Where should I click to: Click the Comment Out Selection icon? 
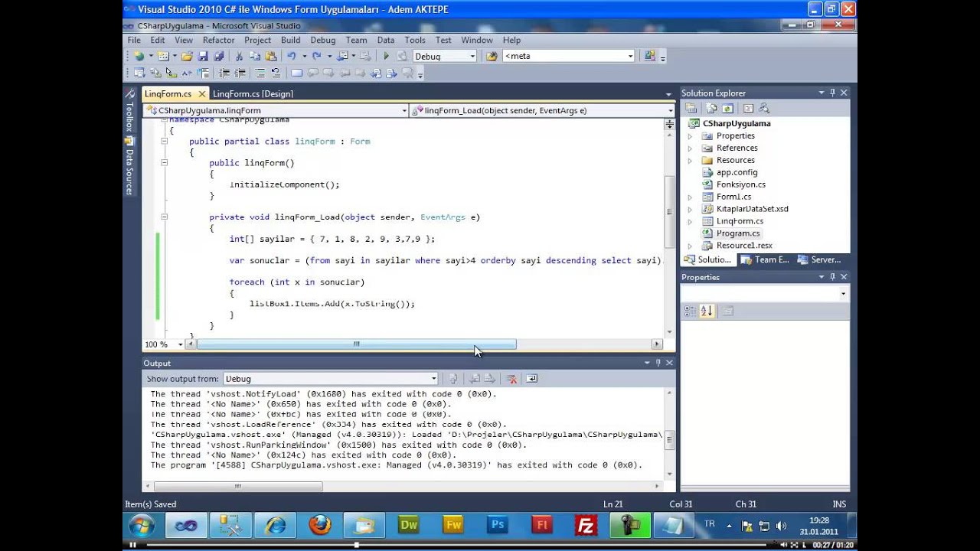[260, 73]
